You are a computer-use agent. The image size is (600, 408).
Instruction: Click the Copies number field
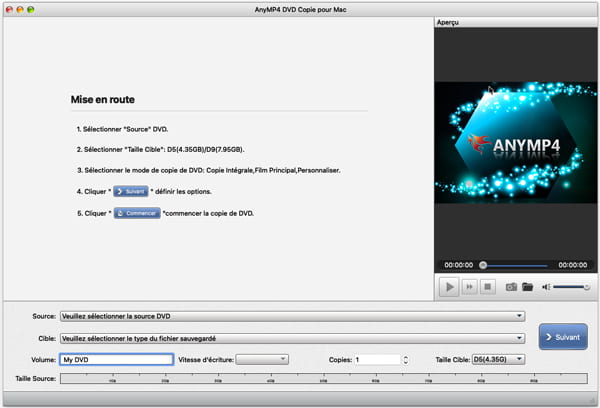(x=377, y=359)
